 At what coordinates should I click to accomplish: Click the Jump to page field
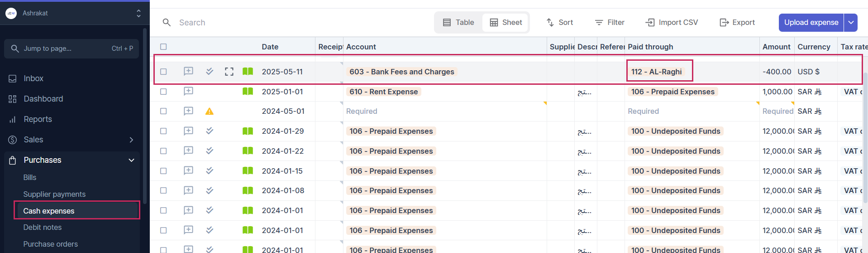(x=72, y=49)
